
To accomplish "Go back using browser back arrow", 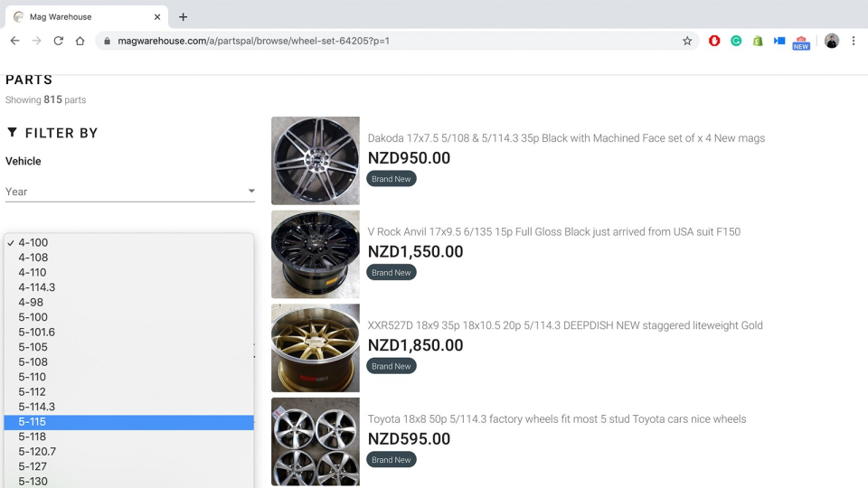I will [15, 41].
